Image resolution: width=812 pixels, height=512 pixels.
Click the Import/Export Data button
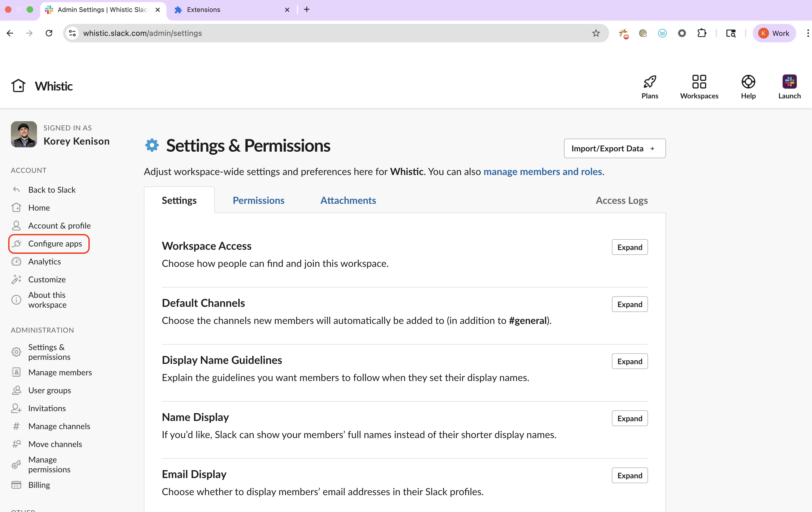tap(614, 148)
